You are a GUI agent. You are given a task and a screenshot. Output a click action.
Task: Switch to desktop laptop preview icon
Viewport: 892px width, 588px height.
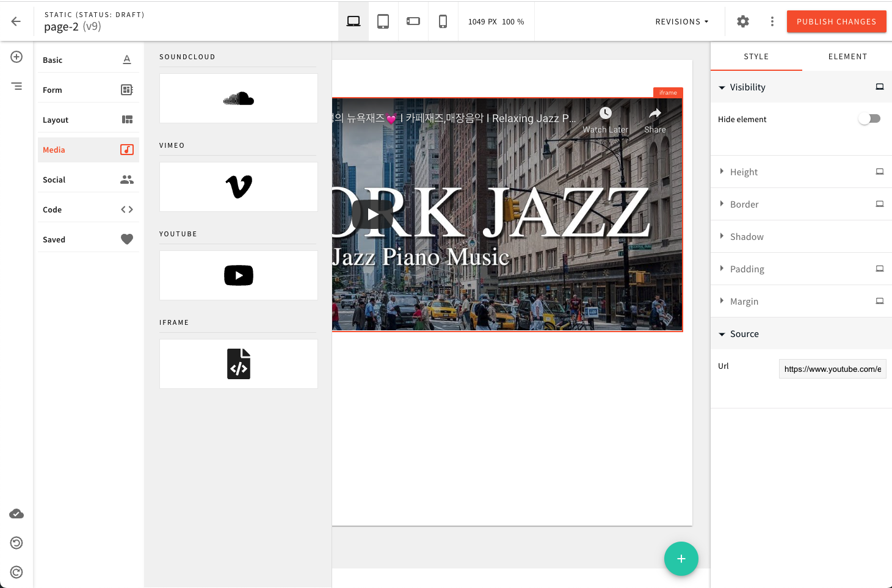tap(354, 21)
